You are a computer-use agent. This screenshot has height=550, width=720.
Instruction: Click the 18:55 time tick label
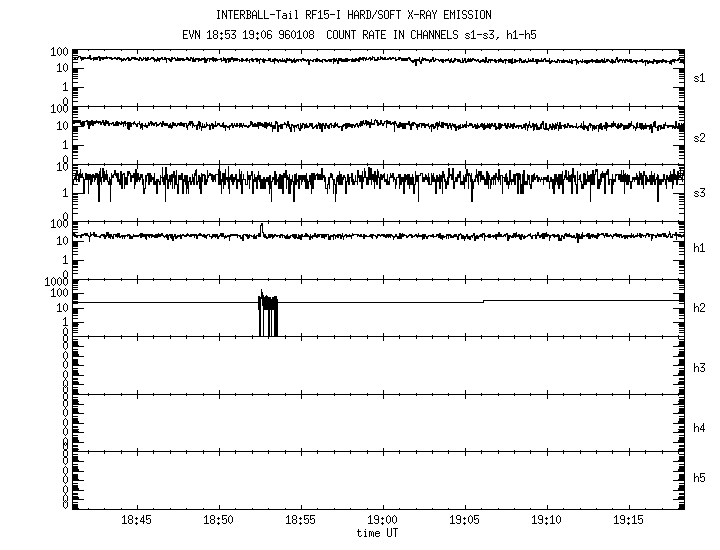point(300,521)
